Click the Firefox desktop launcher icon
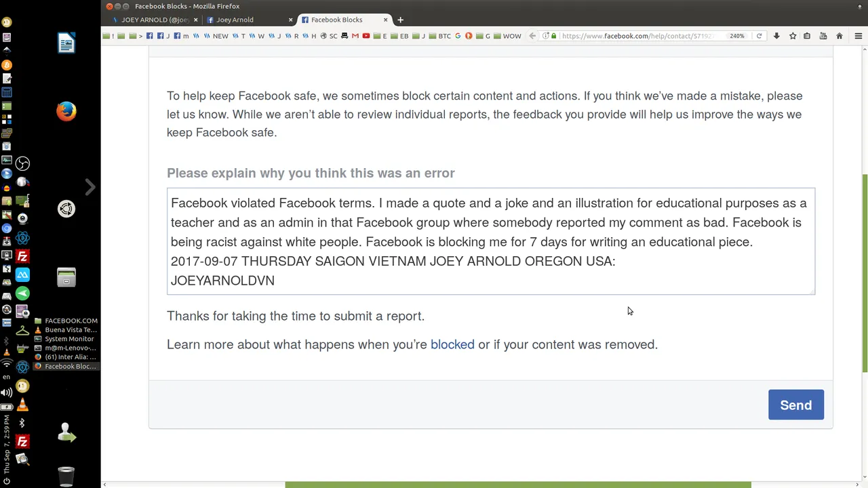The image size is (868, 488). coord(66,111)
